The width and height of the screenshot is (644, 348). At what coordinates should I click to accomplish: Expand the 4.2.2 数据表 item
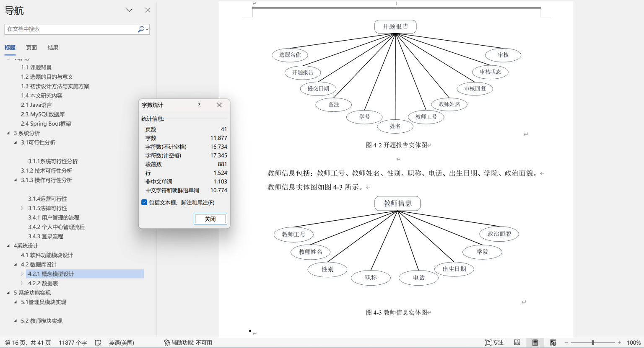[x=22, y=283]
